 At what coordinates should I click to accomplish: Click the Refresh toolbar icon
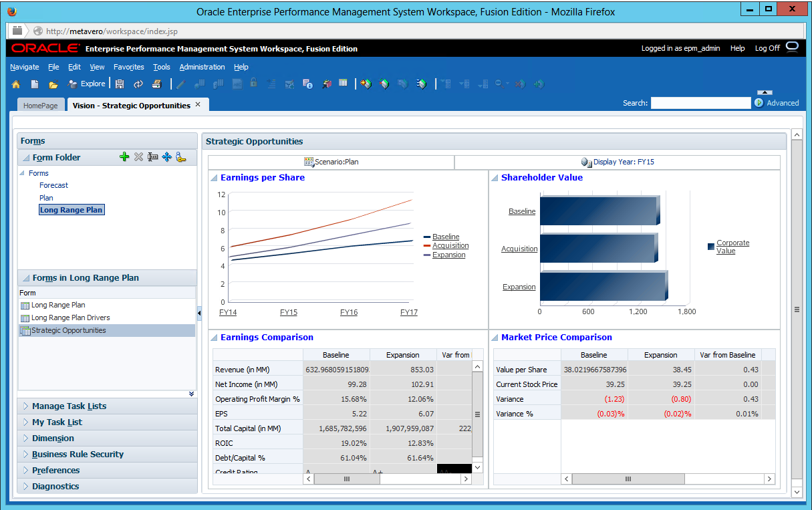click(x=138, y=84)
